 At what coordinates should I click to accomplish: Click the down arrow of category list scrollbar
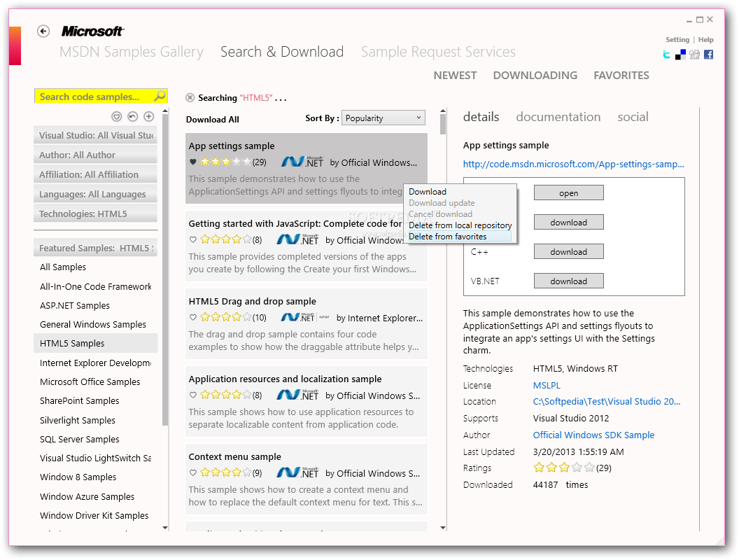[165, 528]
